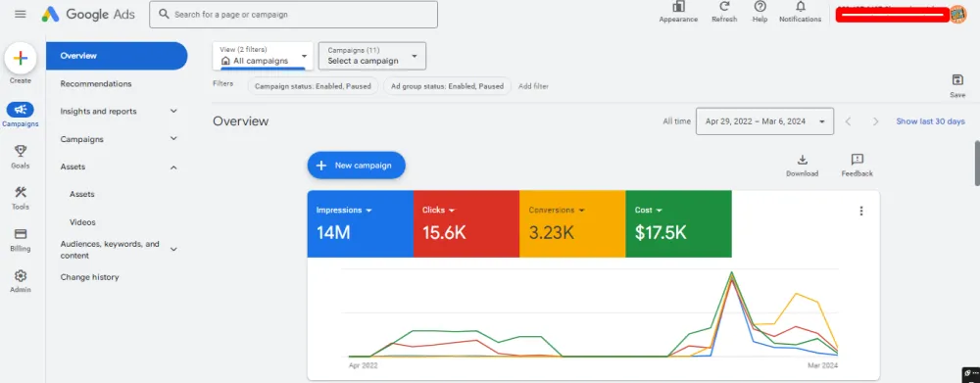The image size is (980, 383).
Task: Expand the Campaigns sidebar menu
Action: [x=173, y=139]
